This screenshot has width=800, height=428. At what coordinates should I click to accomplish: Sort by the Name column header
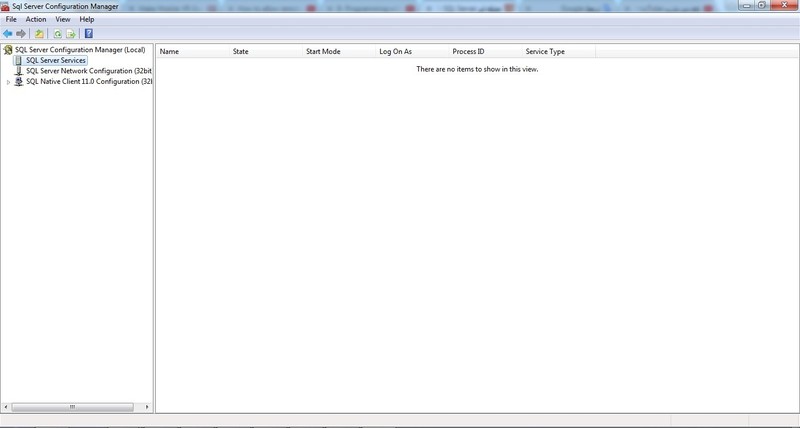[x=192, y=52]
